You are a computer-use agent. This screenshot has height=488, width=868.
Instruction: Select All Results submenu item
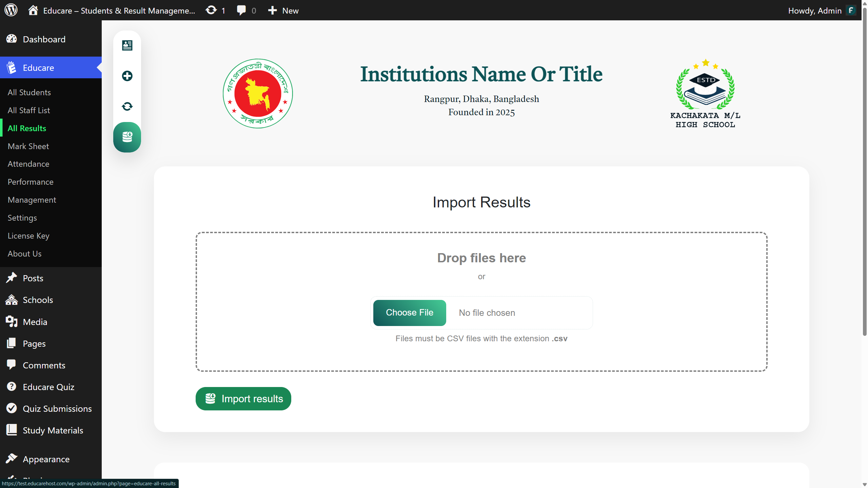[27, 128]
